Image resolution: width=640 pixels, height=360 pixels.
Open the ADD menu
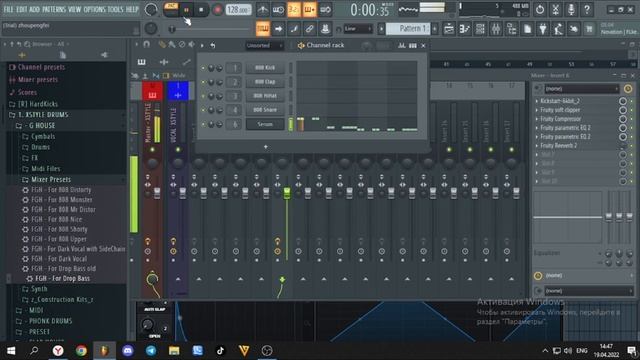click(35, 9)
